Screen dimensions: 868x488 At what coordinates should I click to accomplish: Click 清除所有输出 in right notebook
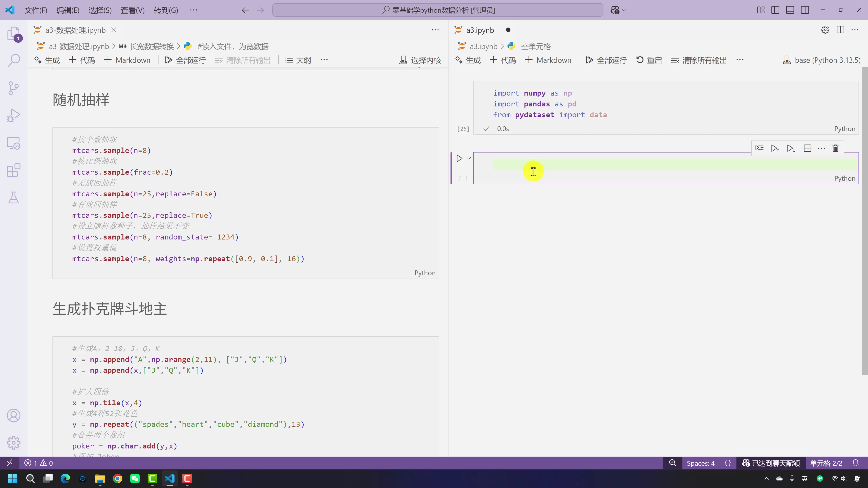(x=699, y=60)
